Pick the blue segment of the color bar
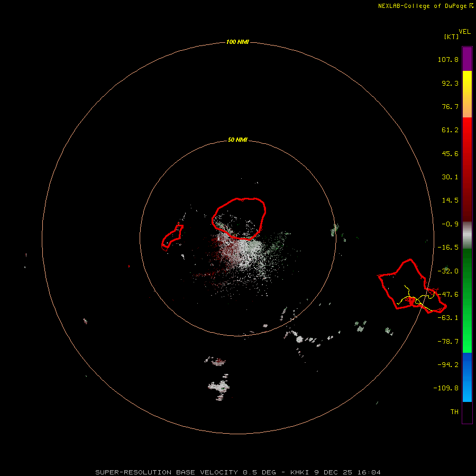476x476 pixels. point(467,377)
